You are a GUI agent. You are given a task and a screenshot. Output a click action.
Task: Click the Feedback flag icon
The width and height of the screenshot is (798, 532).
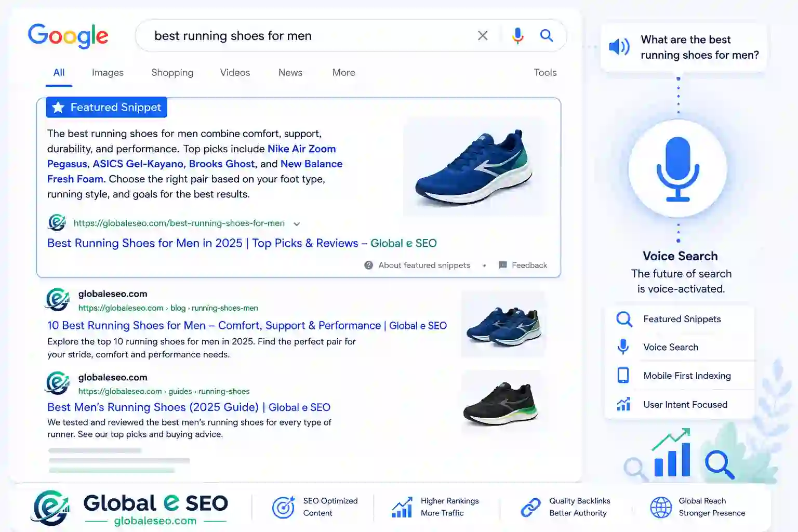[502, 265]
